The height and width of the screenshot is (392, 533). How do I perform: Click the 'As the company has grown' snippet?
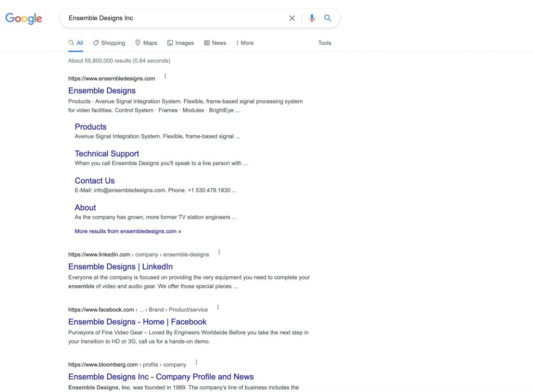pos(155,217)
